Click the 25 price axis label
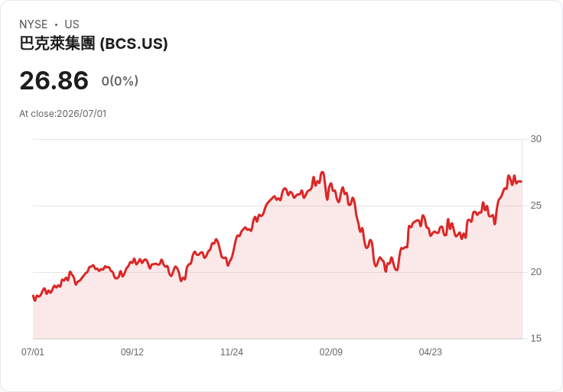Viewport: 563px width, 392px height. 535,206
